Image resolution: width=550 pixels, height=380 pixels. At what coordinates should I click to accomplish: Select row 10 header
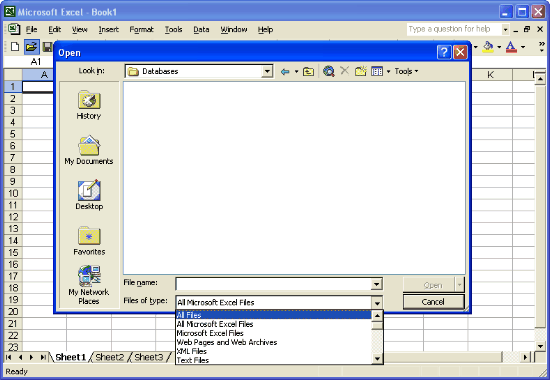tap(13, 193)
